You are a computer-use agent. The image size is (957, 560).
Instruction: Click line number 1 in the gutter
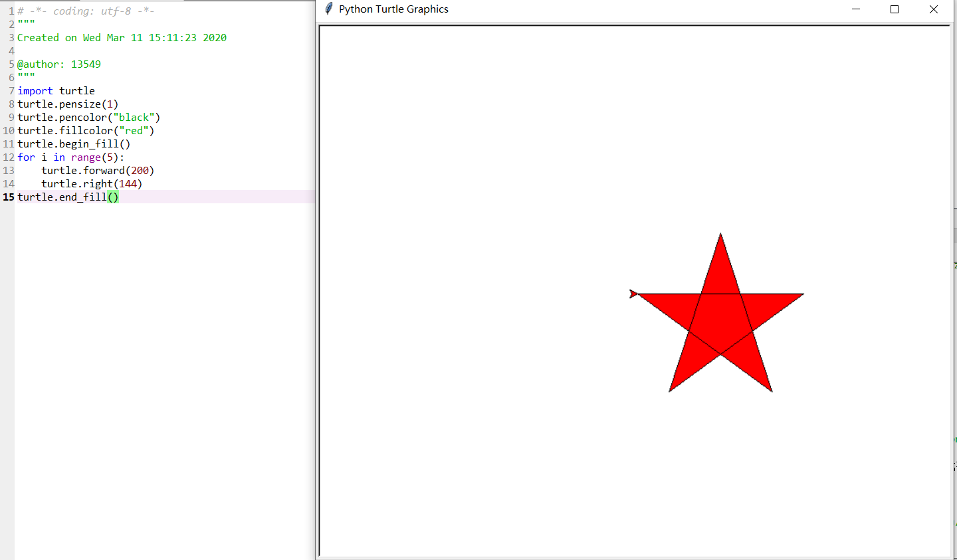coord(11,11)
